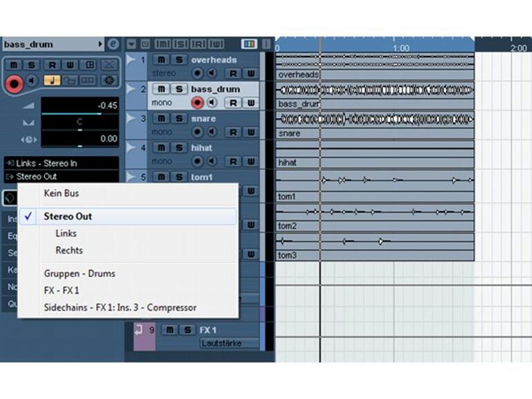The height and width of the screenshot is (399, 532).
Task: Click the pan icon in inspector
Action: point(29,122)
